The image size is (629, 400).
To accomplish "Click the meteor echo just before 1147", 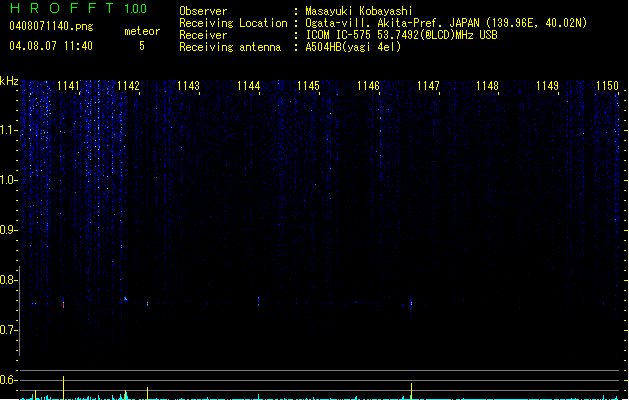I will pyautogui.click(x=411, y=304).
